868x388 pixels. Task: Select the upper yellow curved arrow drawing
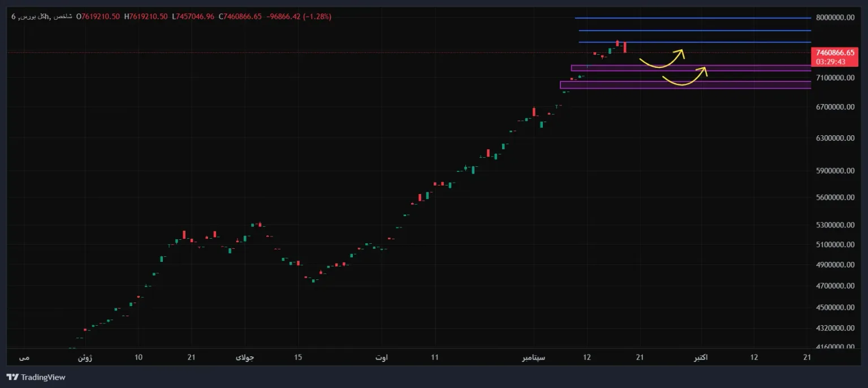pyautogui.click(x=662, y=58)
